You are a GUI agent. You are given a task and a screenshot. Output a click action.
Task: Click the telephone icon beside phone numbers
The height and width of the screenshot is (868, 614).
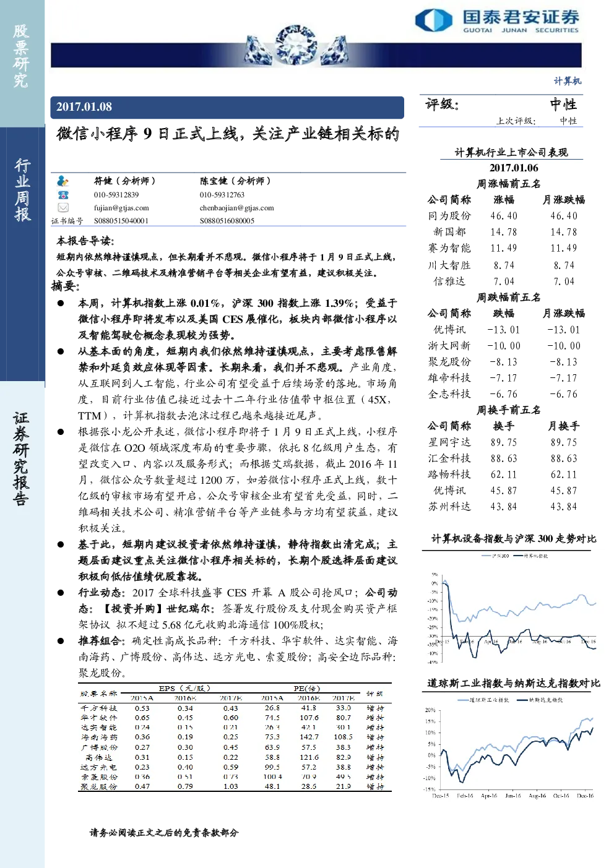[x=63, y=195]
